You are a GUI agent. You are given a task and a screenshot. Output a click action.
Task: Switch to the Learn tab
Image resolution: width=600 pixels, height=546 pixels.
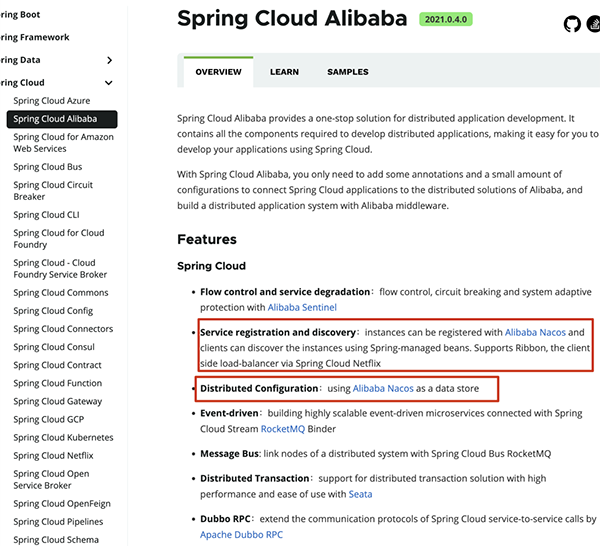(284, 72)
